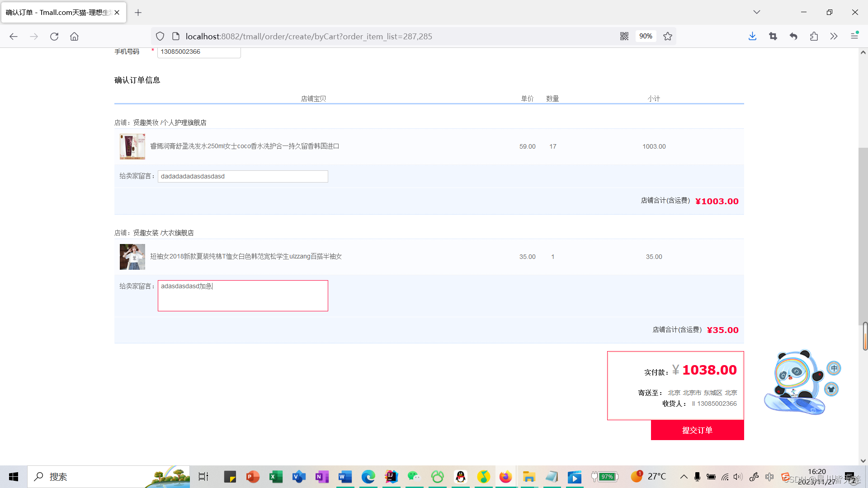Open PowerPoint from the taskbar
The width and height of the screenshot is (868, 488).
(x=253, y=477)
